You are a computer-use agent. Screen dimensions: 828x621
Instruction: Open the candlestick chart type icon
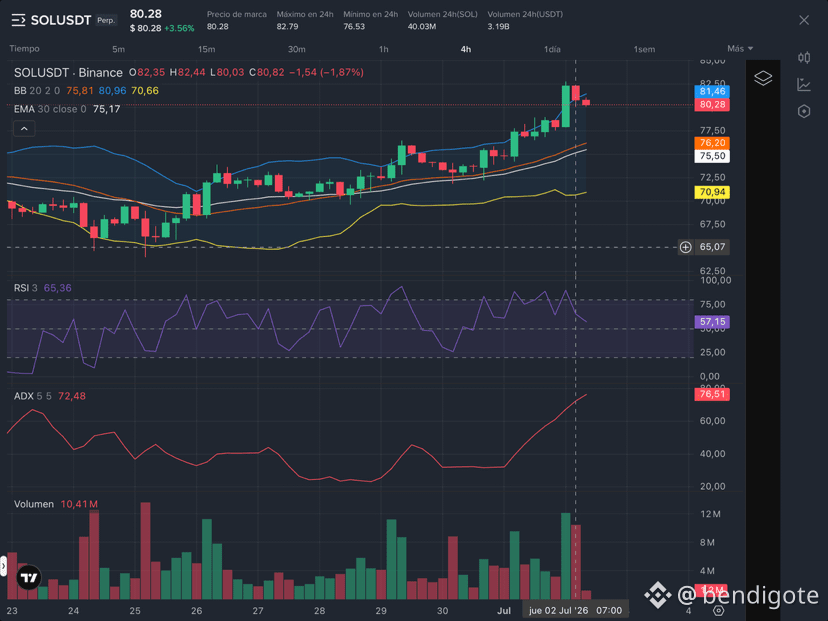pos(804,58)
